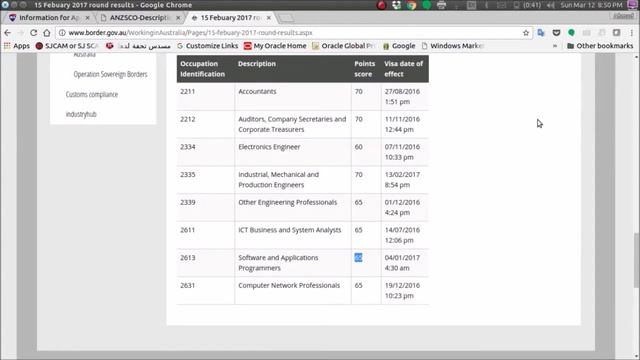640x360 pixels.
Task: Open the battery indicator (0:41)
Action: [527, 5]
